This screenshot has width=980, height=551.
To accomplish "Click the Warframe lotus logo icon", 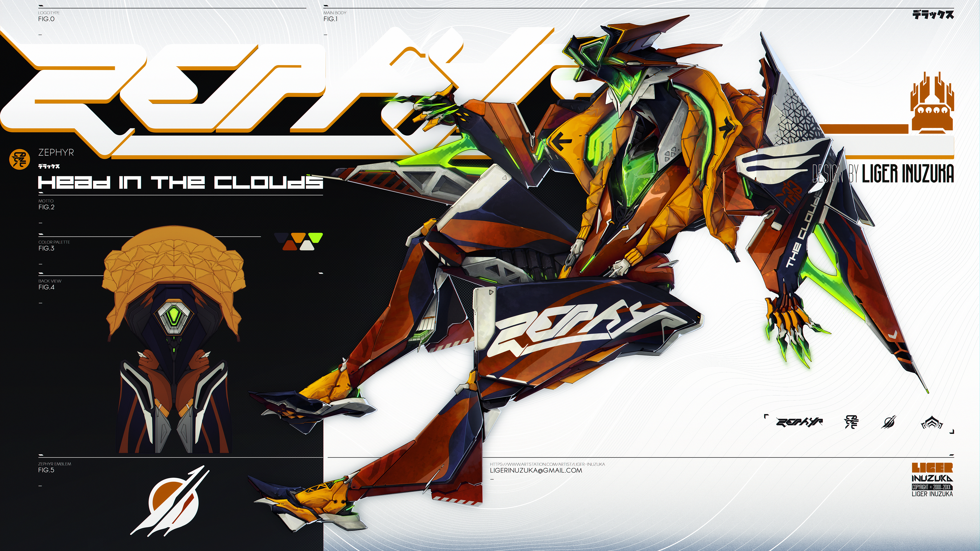I will click(932, 423).
